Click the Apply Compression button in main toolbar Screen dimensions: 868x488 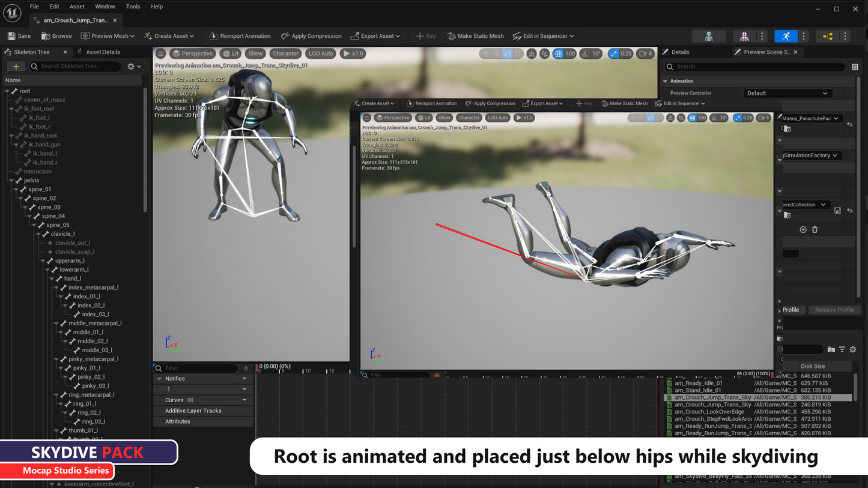coord(311,36)
